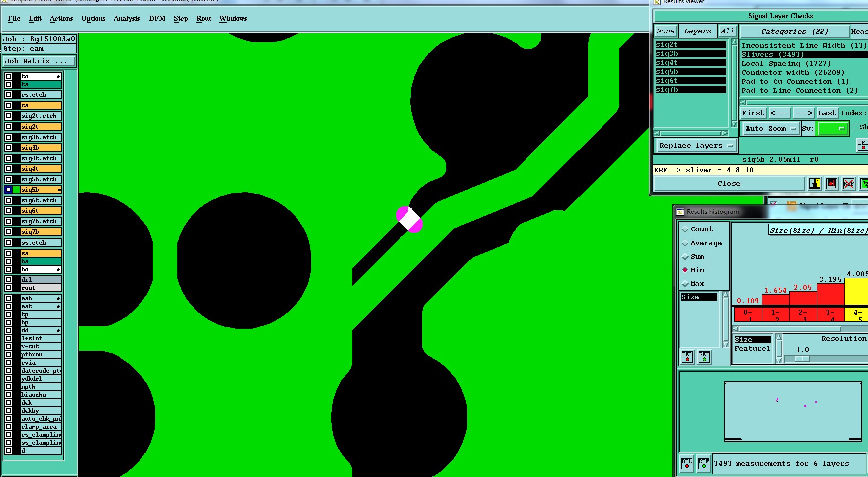Open the DFM menu
Image resolution: width=868 pixels, height=477 pixels.
pos(157,18)
